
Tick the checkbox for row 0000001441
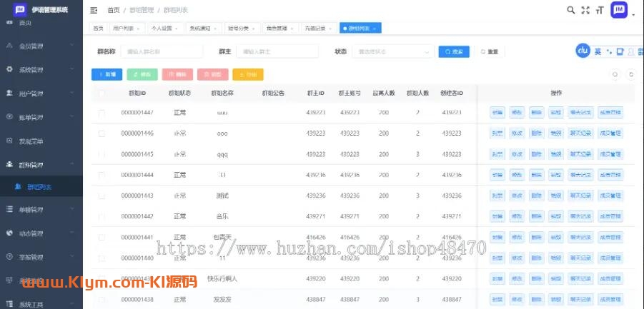[x=101, y=238]
